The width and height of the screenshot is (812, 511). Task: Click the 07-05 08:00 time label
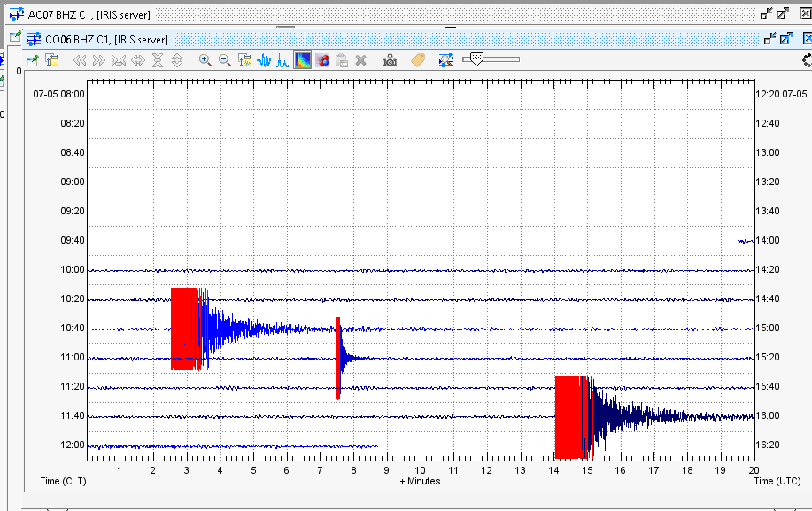(x=58, y=94)
